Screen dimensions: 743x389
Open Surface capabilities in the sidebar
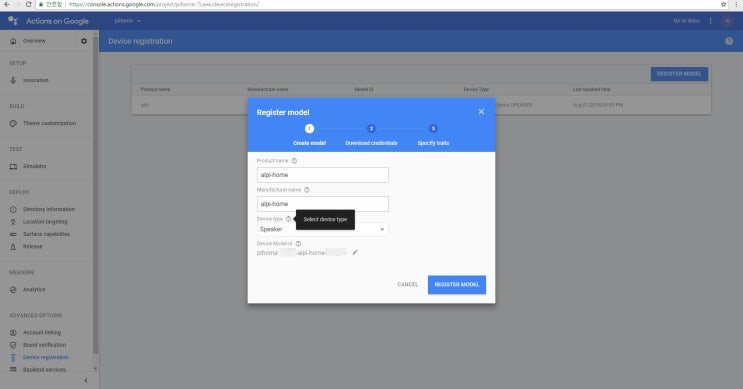click(x=46, y=234)
